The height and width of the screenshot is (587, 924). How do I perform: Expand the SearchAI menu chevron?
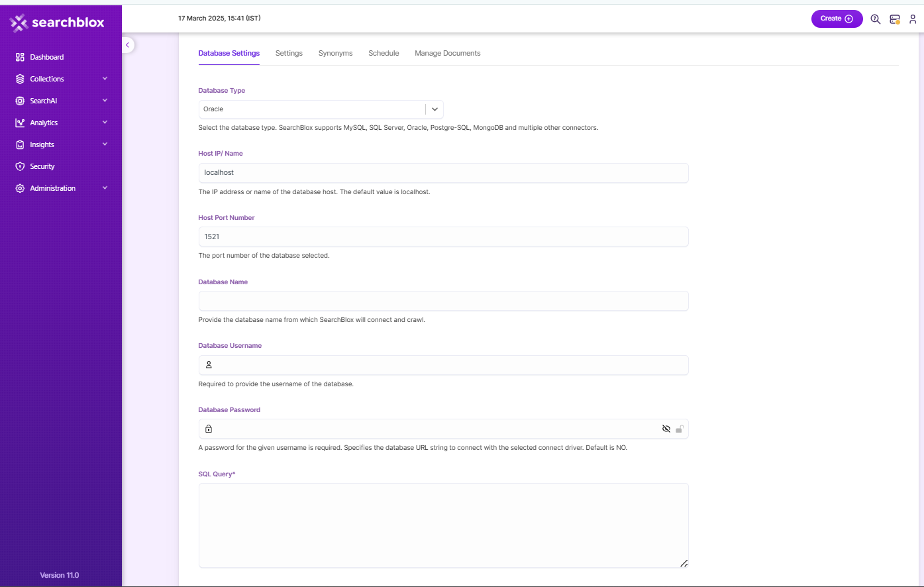point(105,101)
